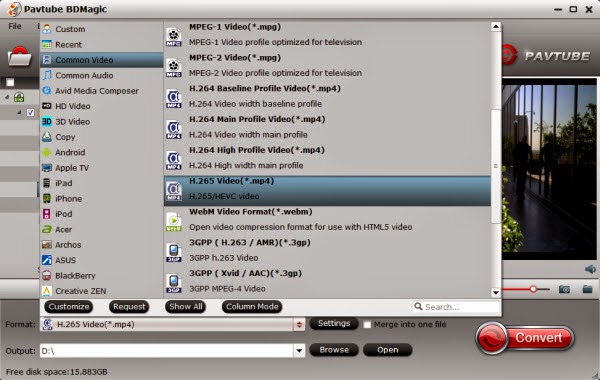This screenshot has height=380, width=600.
Task: Click the Request button
Action: pyautogui.click(x=129, y=307)
